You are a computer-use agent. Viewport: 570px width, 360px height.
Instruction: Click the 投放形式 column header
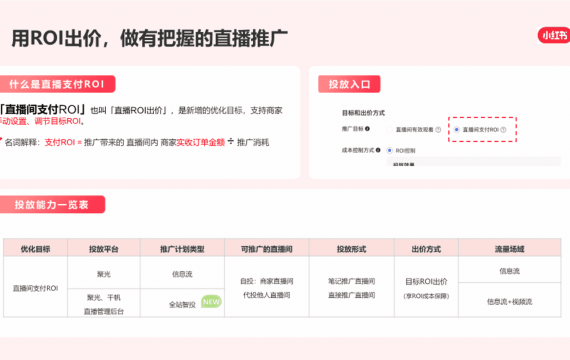(x=352, y=249)
